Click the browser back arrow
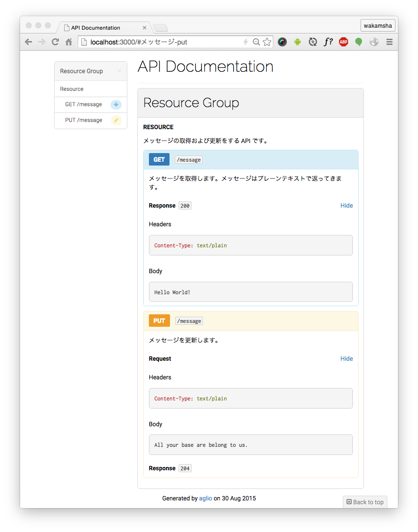This screenshot has height=532, width=418. tap(29, 42)
